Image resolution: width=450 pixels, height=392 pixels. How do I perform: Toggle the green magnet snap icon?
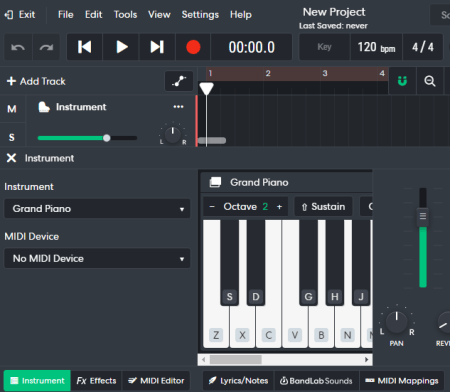click(402, 81)
